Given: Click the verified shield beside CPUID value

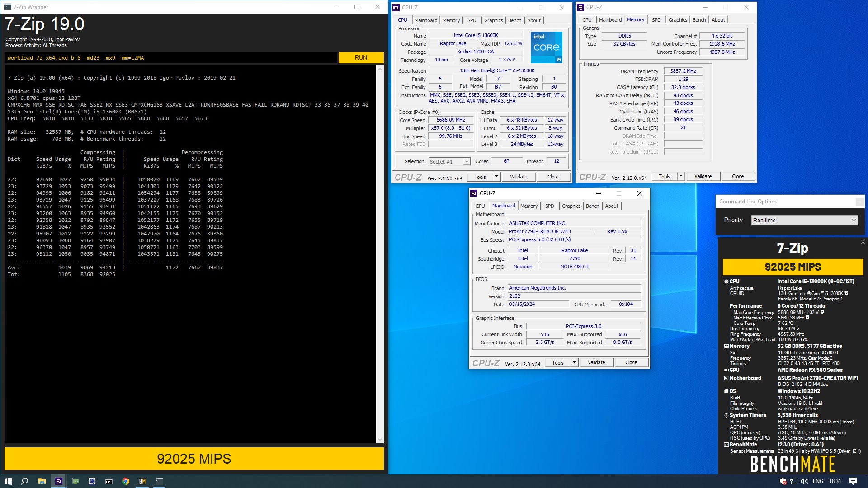Looking at the screenshot, I should (846, 293).
